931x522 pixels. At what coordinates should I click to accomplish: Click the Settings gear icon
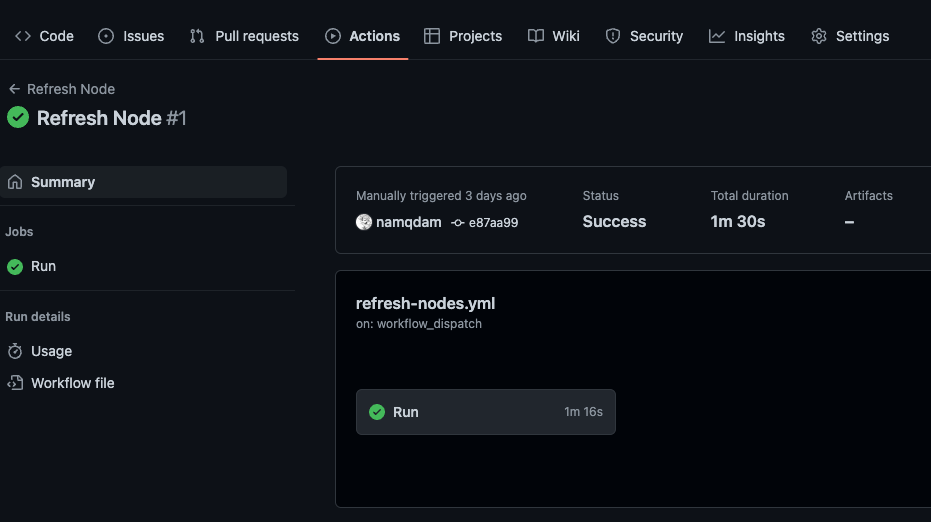click(819, 36)
